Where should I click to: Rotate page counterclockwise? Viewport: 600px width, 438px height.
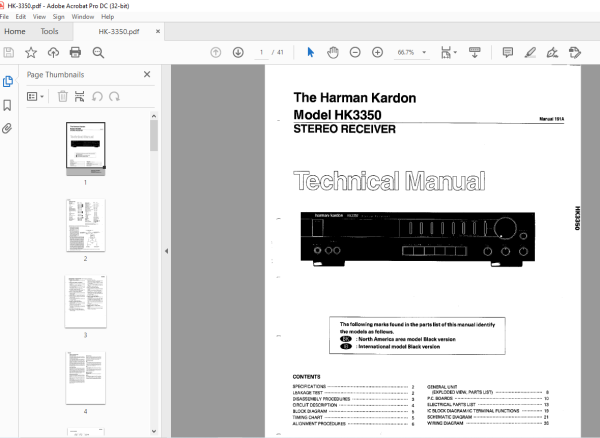pyautogui.click(x=97, y=96)
